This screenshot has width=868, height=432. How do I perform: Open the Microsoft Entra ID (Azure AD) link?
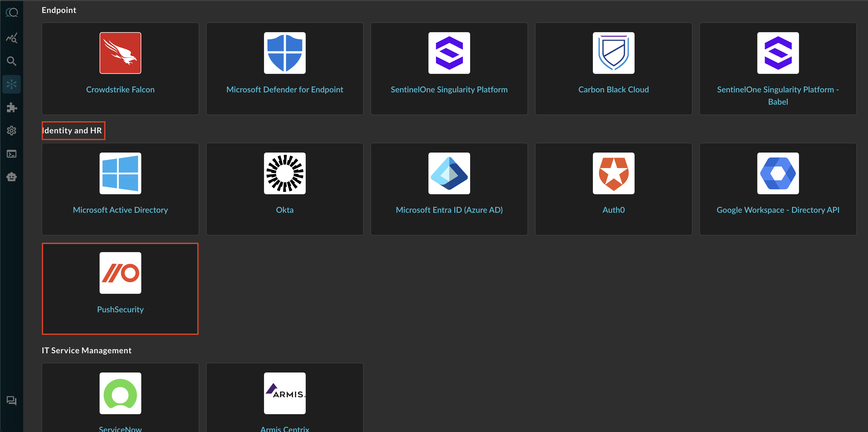[x=449, y=210]
